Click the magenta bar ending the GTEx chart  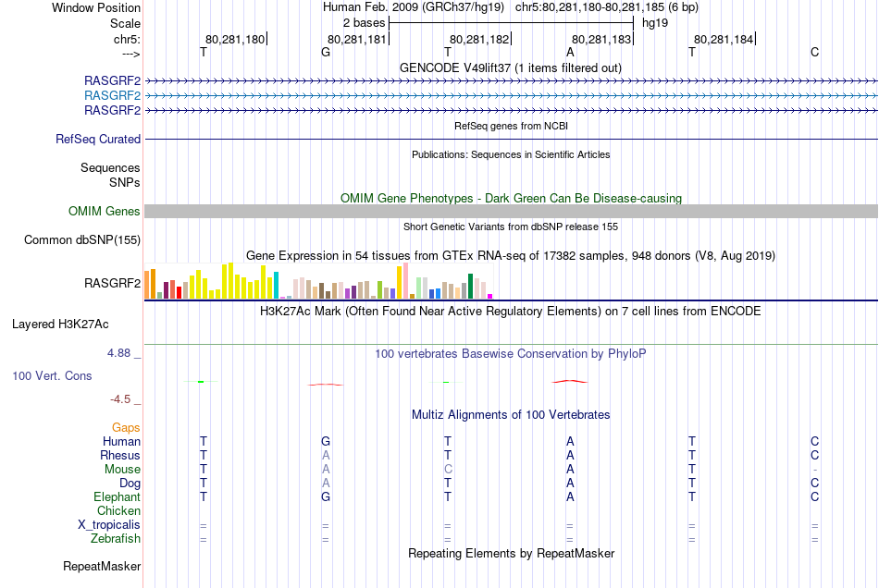tap(490, 296)
